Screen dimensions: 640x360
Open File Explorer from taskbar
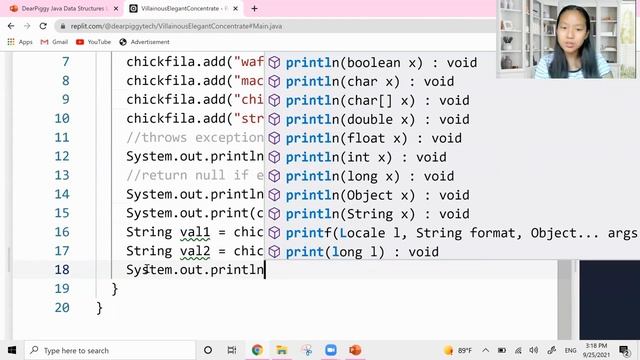coord(282,350)
